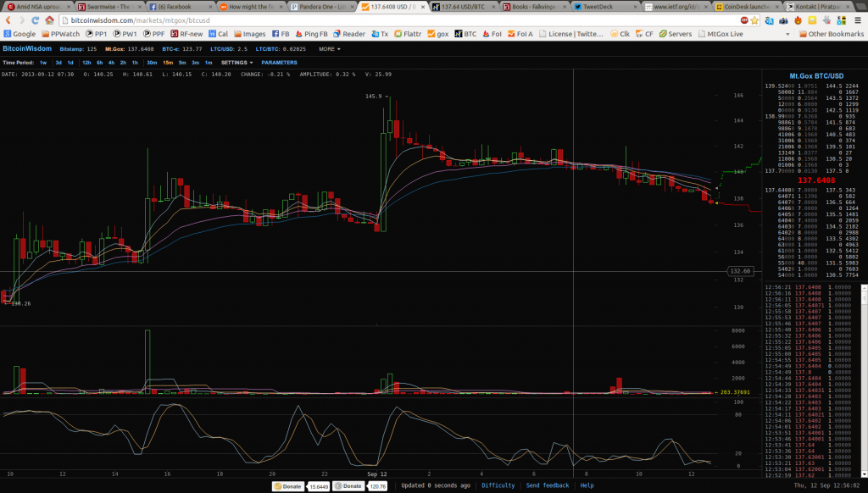Open the CF bookmark
Screen dimensions: 868x493
pyautogui.click(x=645, y=34)
